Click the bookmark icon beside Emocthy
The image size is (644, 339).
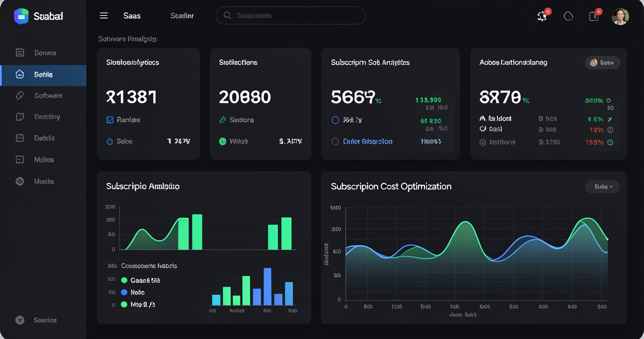(20, 117)
